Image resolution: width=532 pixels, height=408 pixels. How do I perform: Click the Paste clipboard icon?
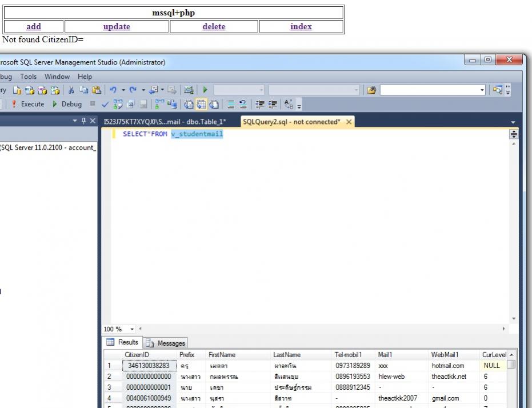tap(97, 90)
